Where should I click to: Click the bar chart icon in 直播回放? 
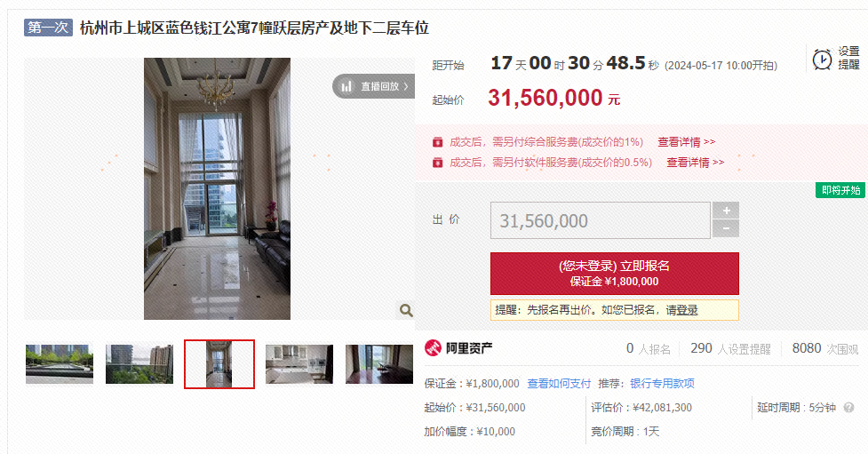(x=346, y=86)
